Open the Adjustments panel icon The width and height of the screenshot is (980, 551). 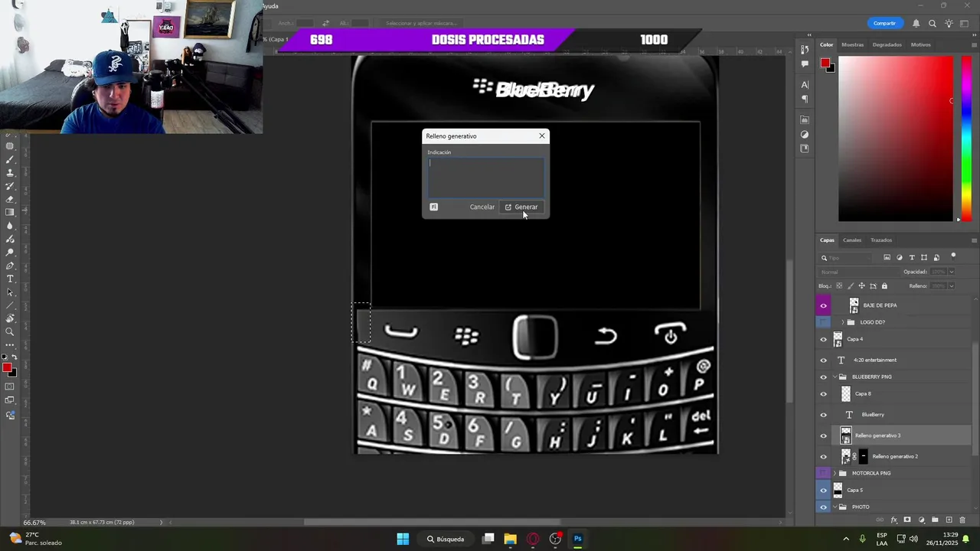coord(805,135)
